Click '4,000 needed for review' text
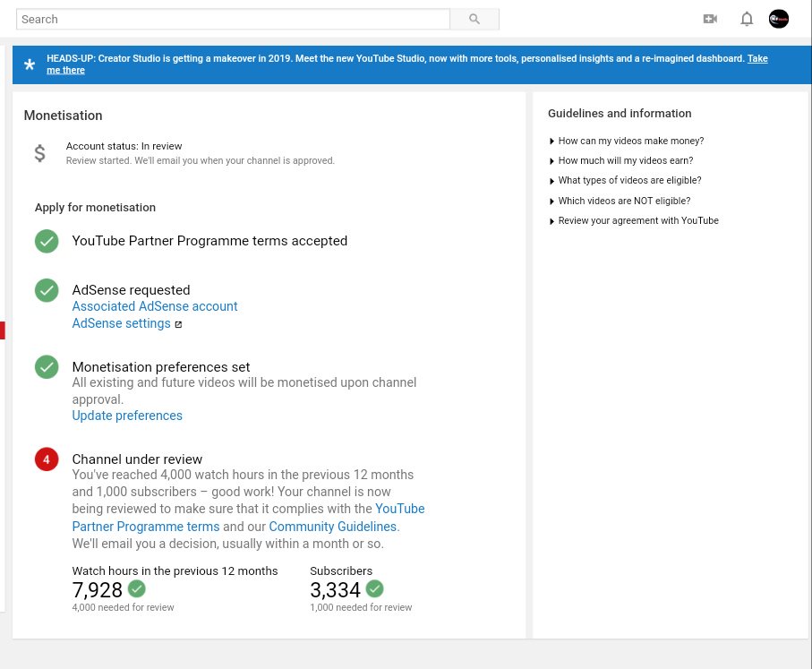Image resolution: width=812 pixels, height=669 pixels. pos(124,607)
